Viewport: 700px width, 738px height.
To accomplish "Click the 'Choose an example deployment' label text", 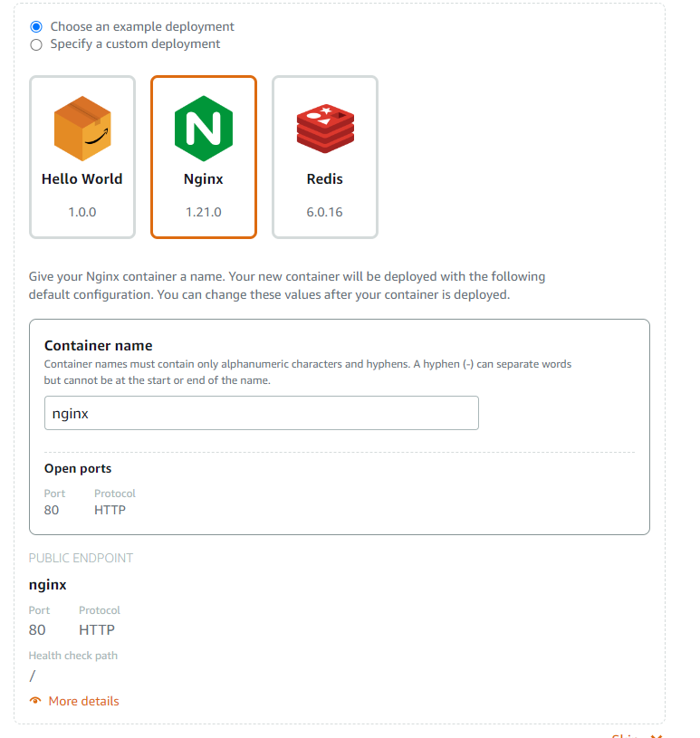I will coord(142,26).
